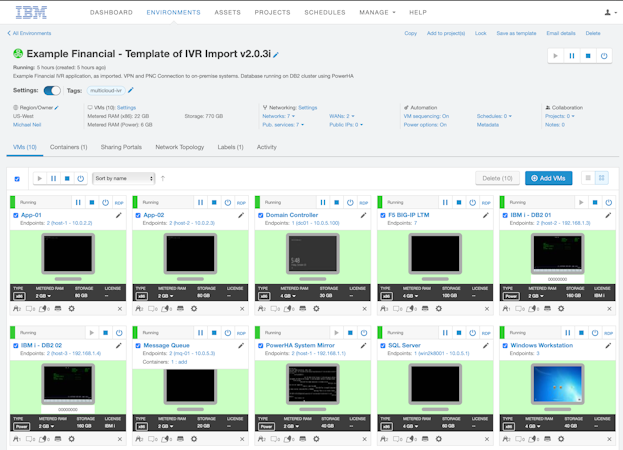This screenshot has width=623, height=450.
Task: Open the Schedules menu item
Action: click(x=325, y=12)
